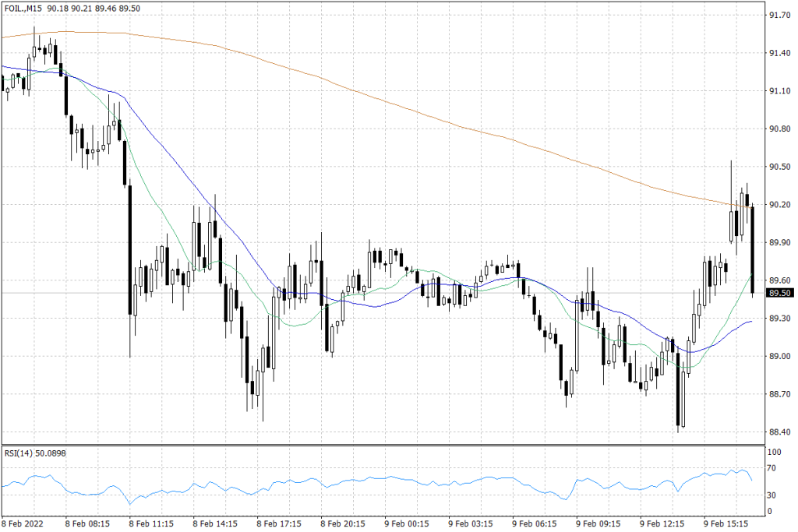
Task: Click the 90.20 price axis label
Action: pos(780,205)
